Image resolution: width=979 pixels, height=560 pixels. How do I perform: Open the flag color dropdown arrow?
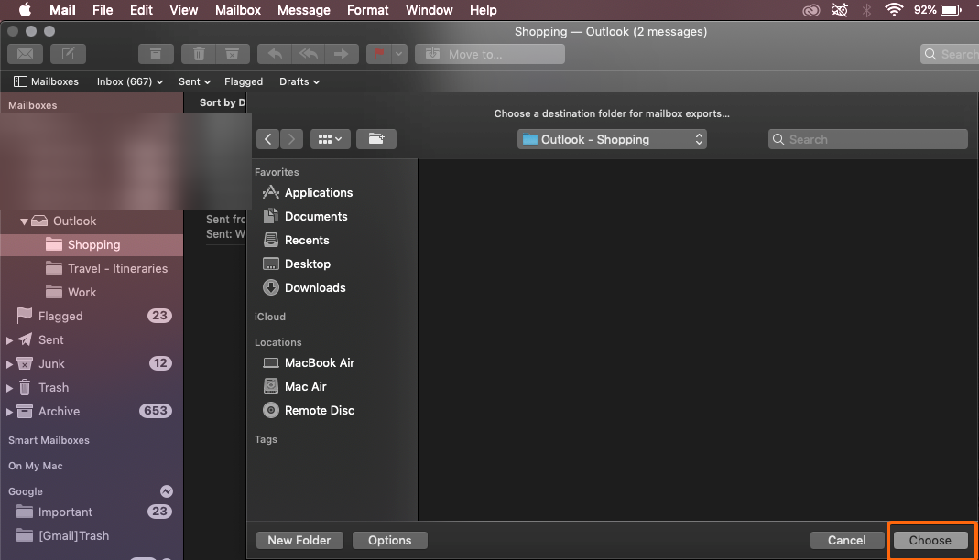399,54
